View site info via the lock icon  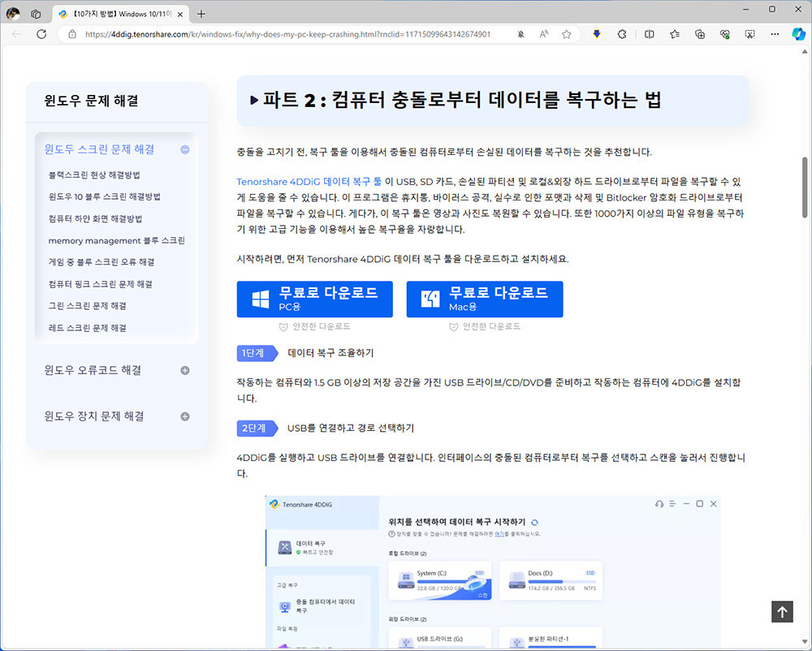pyautogui.click(x=72, y=34)
